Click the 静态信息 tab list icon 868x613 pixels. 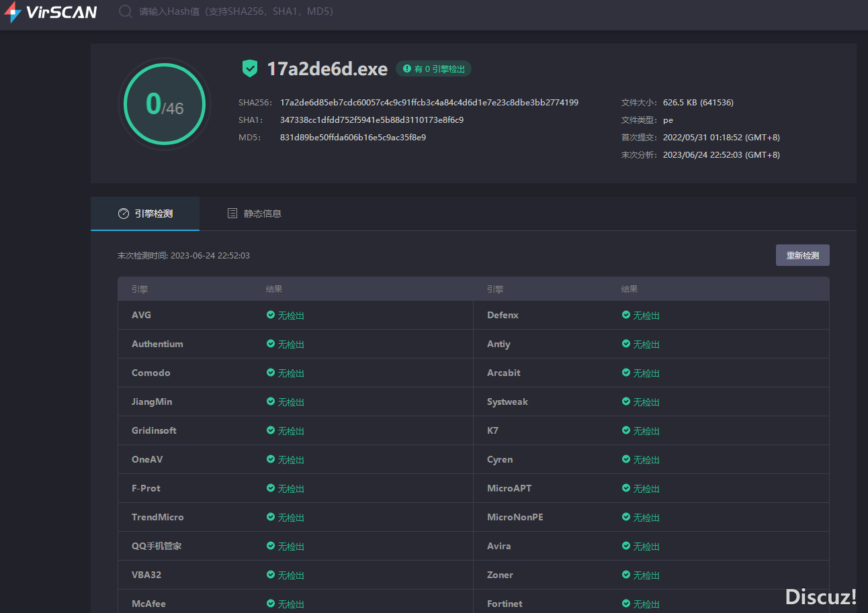point(232,214)
